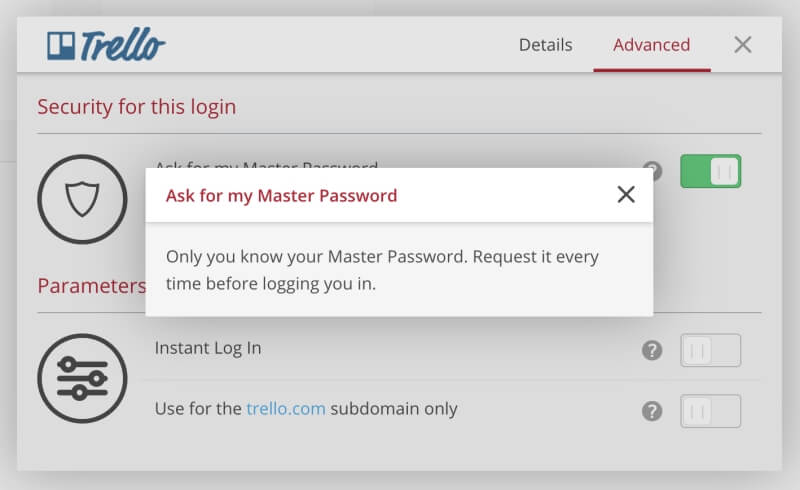The width and height of the screenshot is (800, 490).
Task: Switch to the Details tab
Action: click(x=545, y=45)
